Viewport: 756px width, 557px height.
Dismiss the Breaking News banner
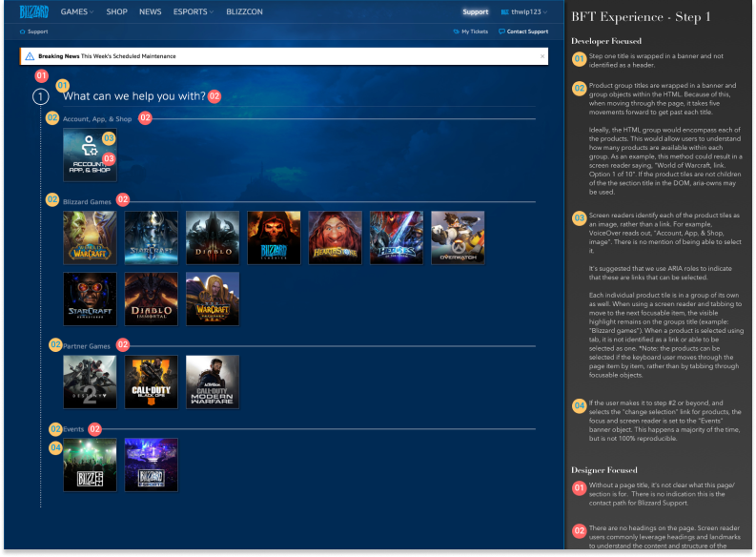pyautogui.click(x=542, y=56)
